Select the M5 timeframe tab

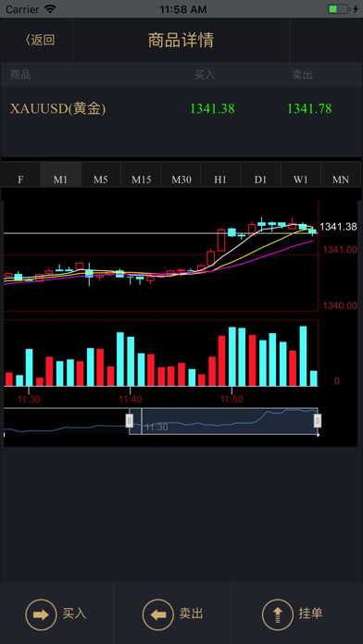point(101,175)
